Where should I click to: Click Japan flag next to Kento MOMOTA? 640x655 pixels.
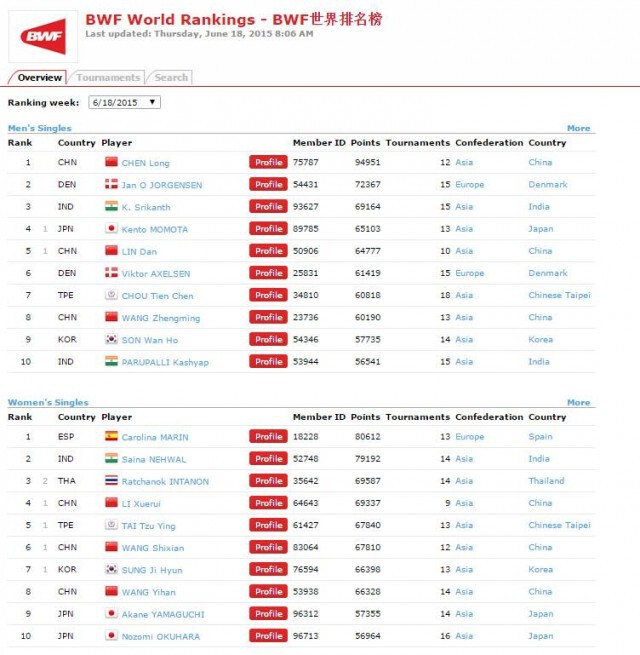[111, 228]
